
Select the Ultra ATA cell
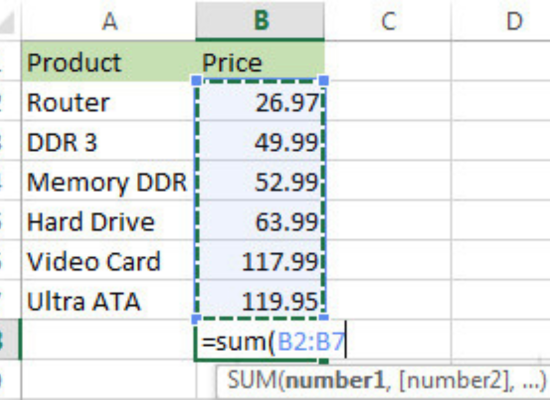click(x=109, y=300)
